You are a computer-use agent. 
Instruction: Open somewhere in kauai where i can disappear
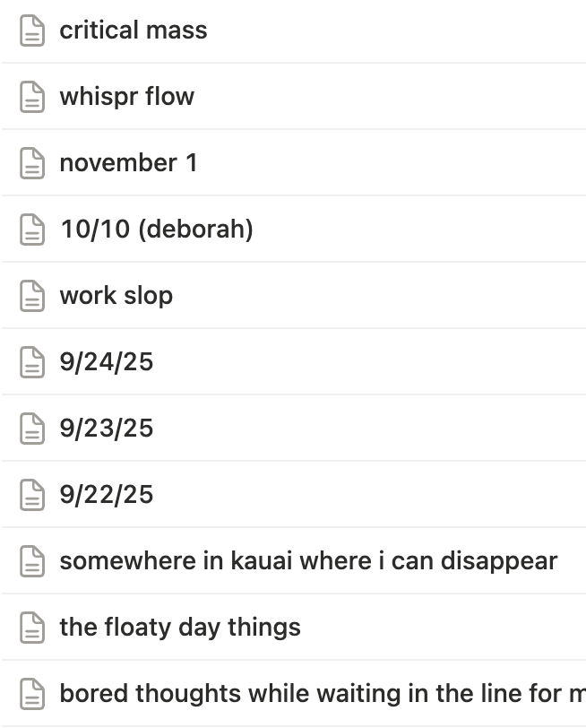coord(308,561)
